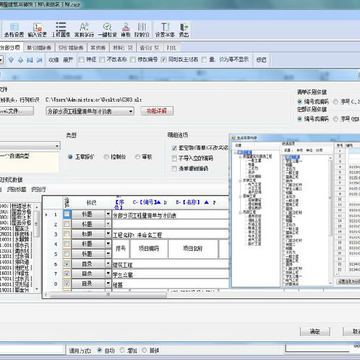Click the blue downward diamond arrow icon
The height and width of the screenshot is (360, 360).
11,60
